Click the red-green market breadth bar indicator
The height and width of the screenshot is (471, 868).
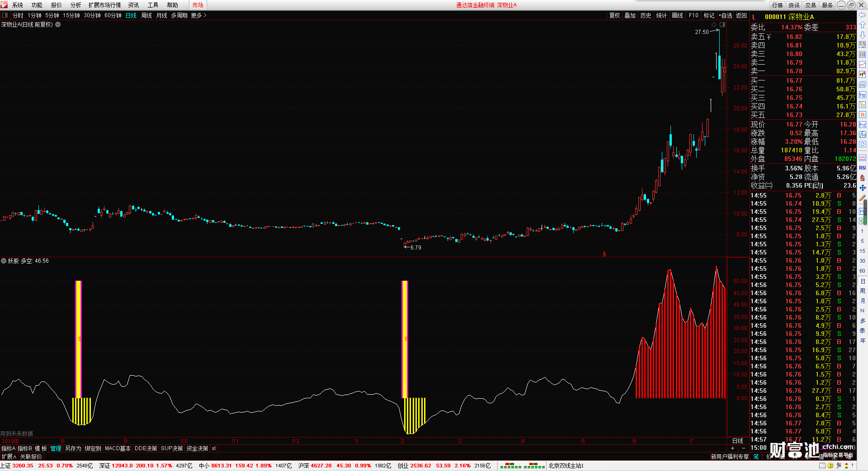[522, 466]
